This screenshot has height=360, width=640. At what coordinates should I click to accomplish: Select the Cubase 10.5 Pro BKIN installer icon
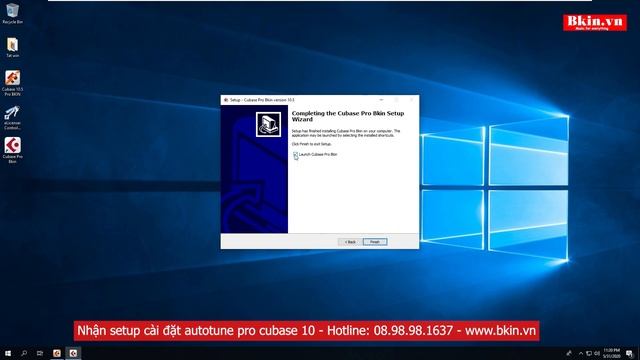coord(12,83)
